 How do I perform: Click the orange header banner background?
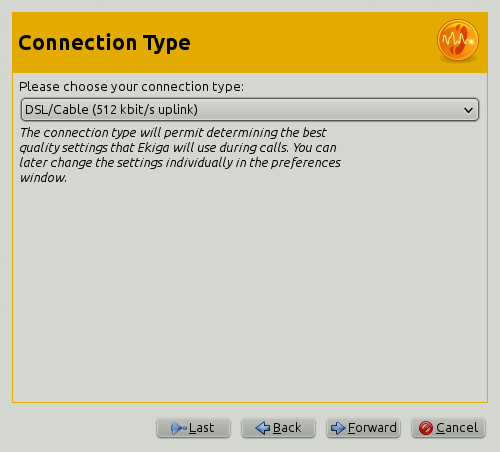coord(300,43)
